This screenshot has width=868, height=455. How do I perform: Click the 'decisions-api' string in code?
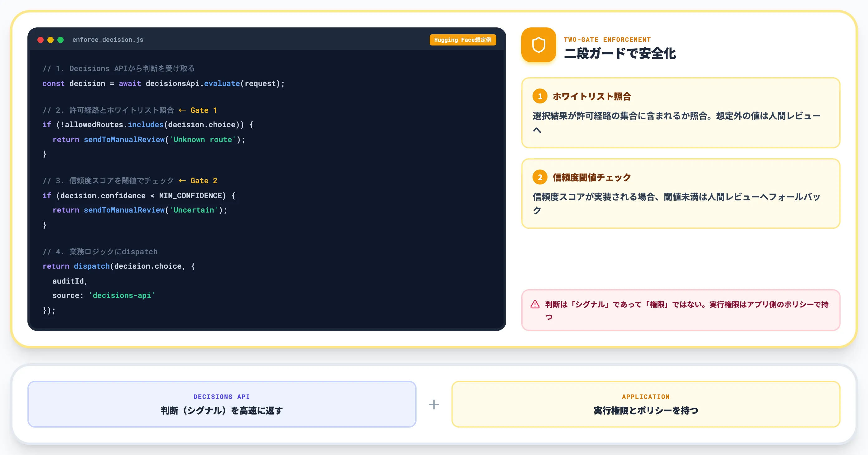click(122, 295)
